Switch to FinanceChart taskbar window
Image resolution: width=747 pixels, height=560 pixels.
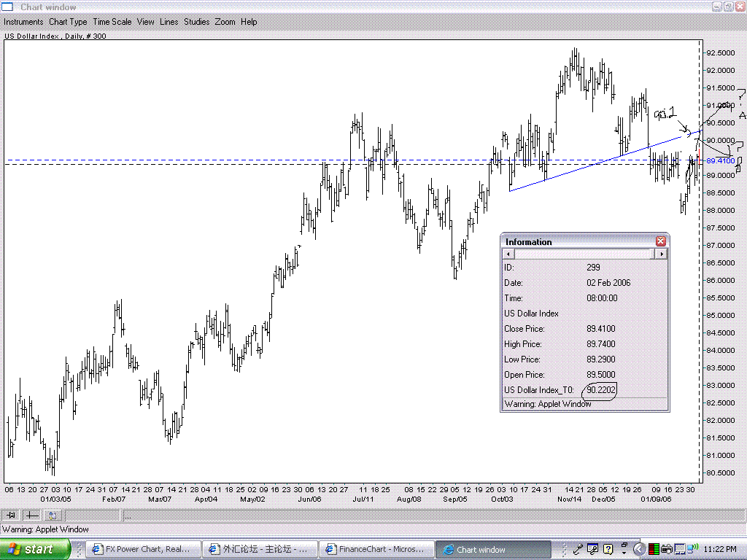click(376, 549)
